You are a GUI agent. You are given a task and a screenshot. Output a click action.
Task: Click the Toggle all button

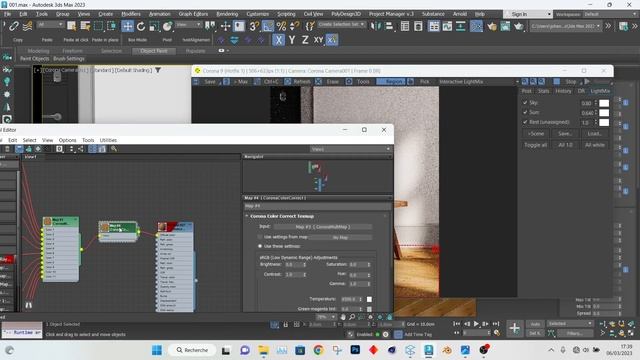[x=535, y=145]
